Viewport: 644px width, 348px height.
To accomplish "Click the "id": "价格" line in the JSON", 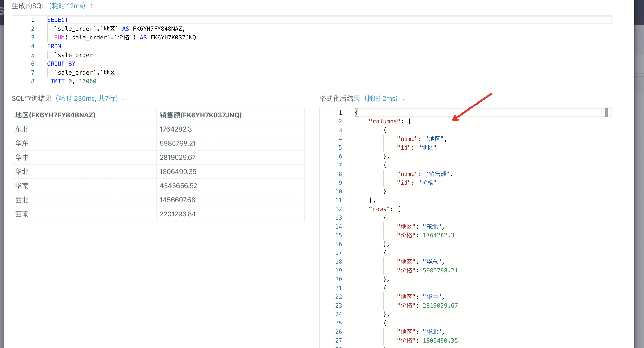I will tap(416, 183).
